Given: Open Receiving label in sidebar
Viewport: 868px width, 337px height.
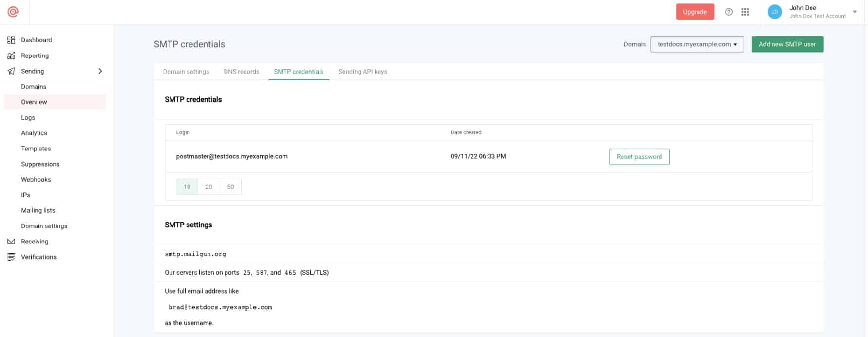Looking at the screenshot, I should (35, 242).
